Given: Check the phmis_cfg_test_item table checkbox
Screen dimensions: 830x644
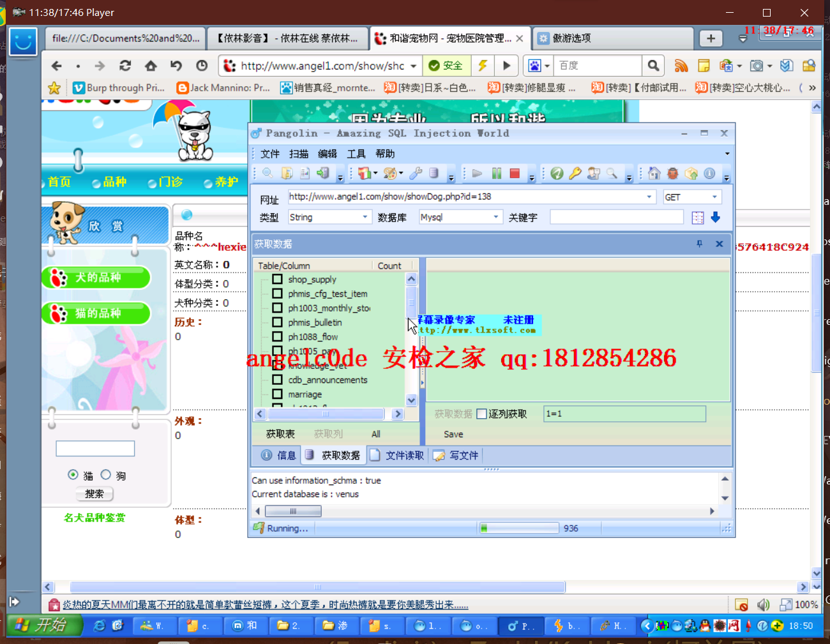Looking at the screenshot, I should [277, 294].
